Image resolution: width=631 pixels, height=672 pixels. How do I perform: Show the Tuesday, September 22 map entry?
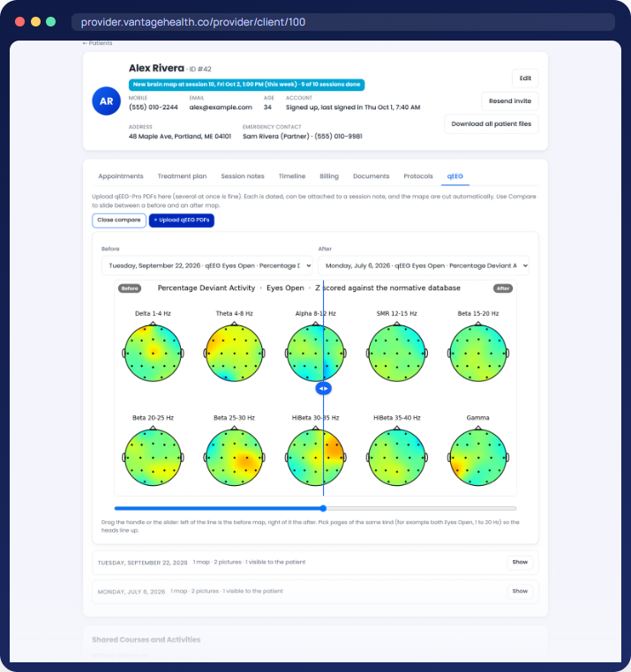(520, 563)
